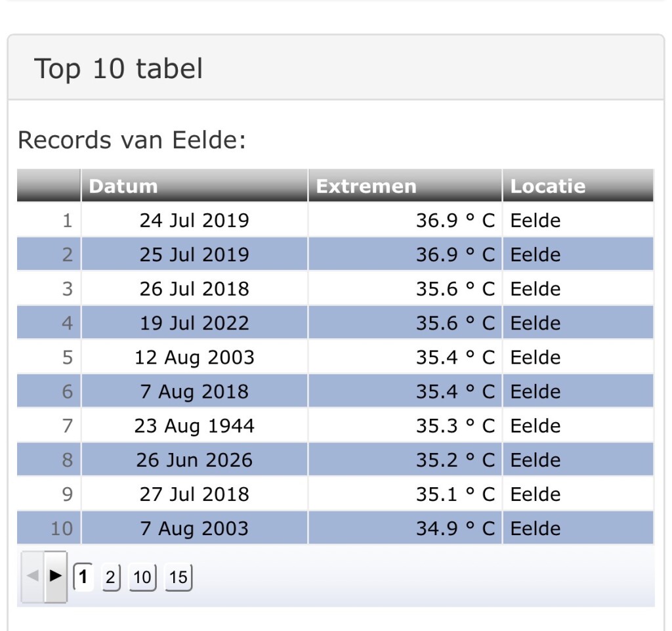Image resolution: width=672 pixels, height=631 pixels.
Task: Select the 26 Jun 2026 row
Action: (x=335, y=460)
